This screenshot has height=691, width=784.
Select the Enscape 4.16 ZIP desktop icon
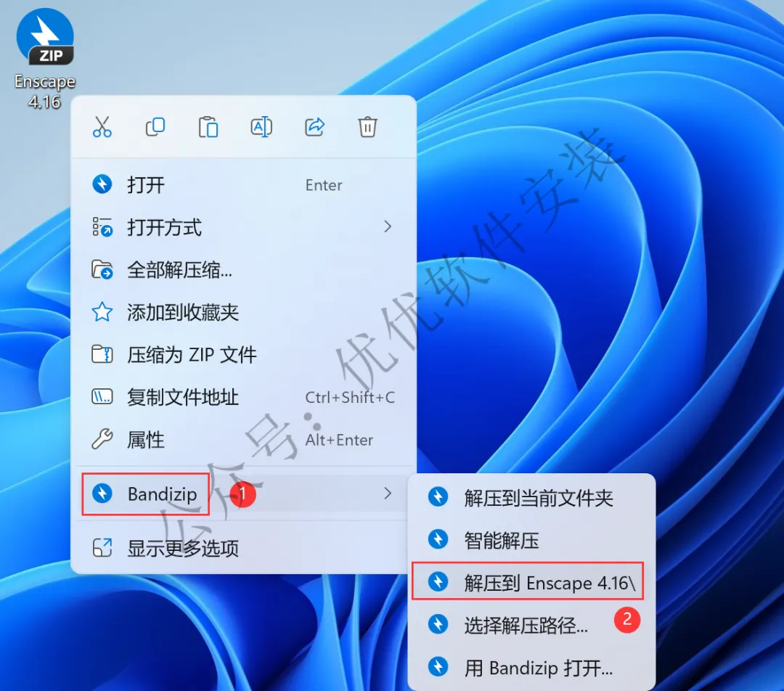coord(45,58)
